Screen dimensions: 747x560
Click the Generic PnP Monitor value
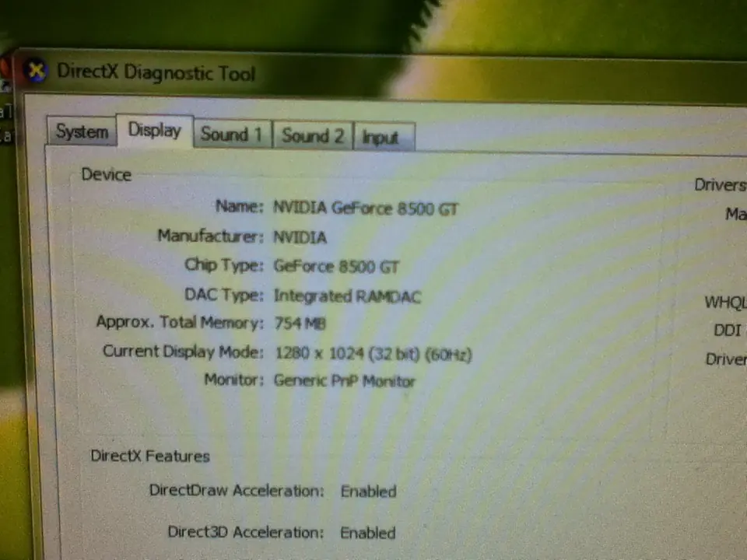coord(345,381)
